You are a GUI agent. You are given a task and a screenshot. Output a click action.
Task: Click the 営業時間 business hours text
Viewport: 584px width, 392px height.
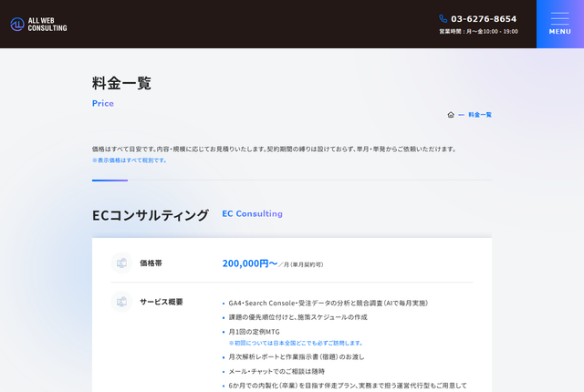click(x=478, y=32)
